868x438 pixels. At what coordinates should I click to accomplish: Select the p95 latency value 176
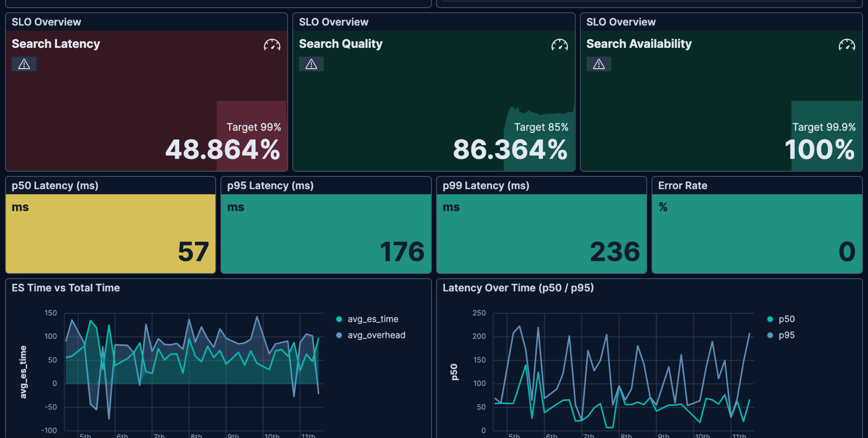pyautogui.click(x=402, y=252)
